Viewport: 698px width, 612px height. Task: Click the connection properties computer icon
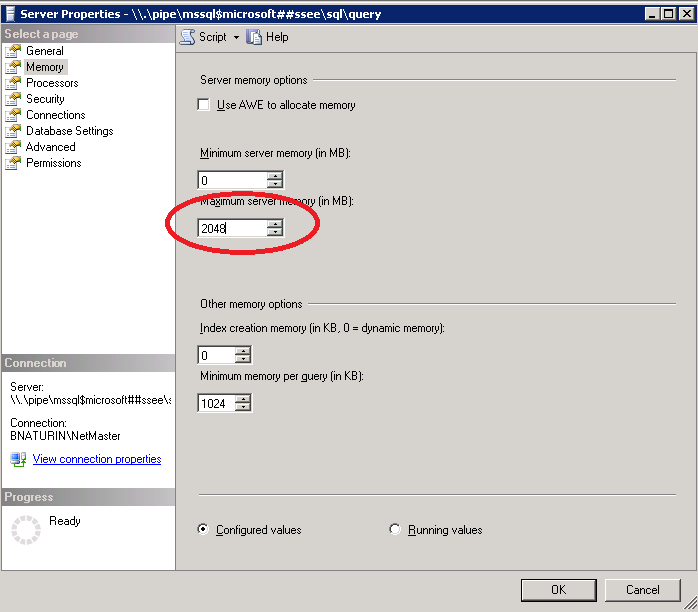(x=18, y=459)
